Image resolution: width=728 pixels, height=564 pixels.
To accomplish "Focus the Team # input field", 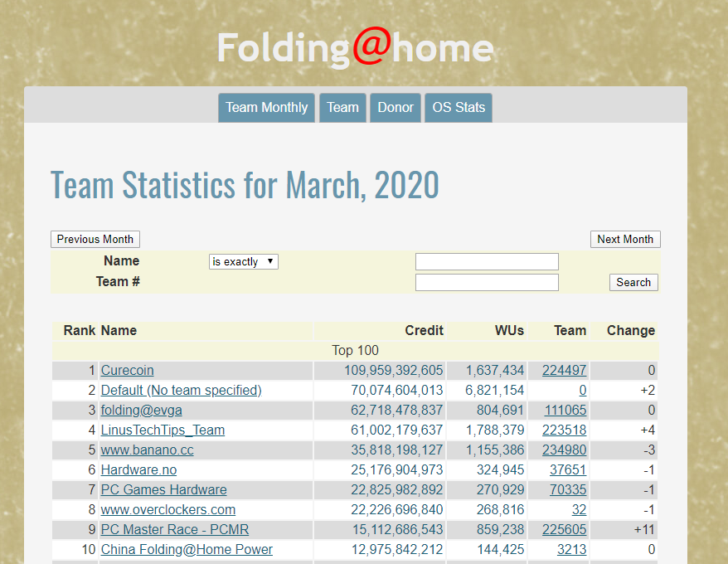I will [487, 282].
